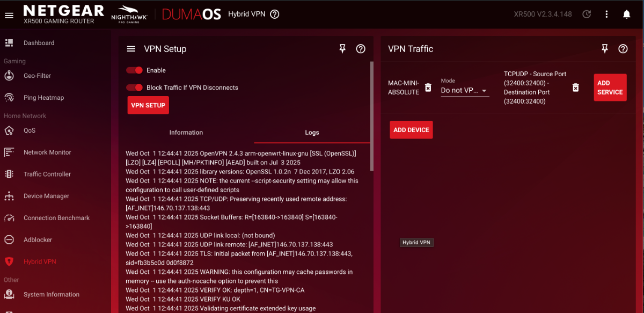Viewport: 644px width, 313px height.
Task: Toggle the VPN Enable switch
Action: [x=134, y=70]
